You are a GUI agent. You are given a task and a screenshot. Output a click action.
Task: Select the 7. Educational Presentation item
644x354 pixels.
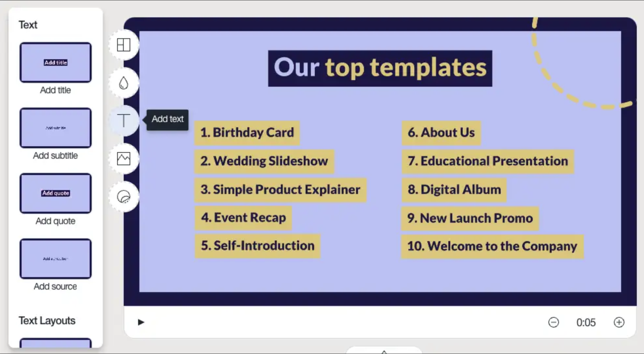(x=488, y=161)
